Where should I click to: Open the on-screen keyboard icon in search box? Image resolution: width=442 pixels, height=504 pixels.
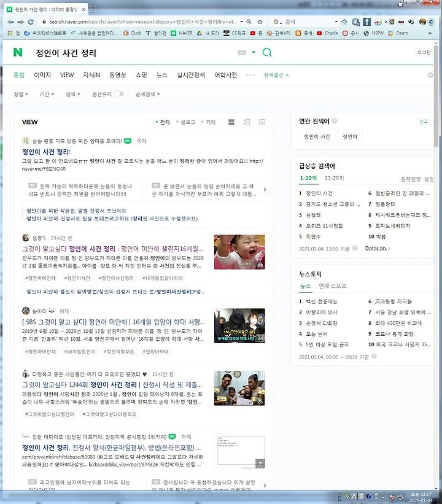(242, 53)
